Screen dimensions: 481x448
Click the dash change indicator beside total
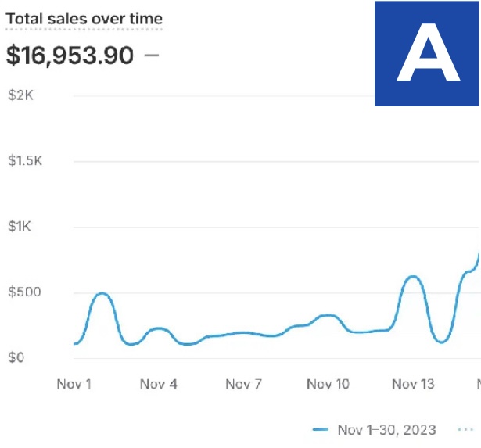pyautogui.click(x=152, y=56)
